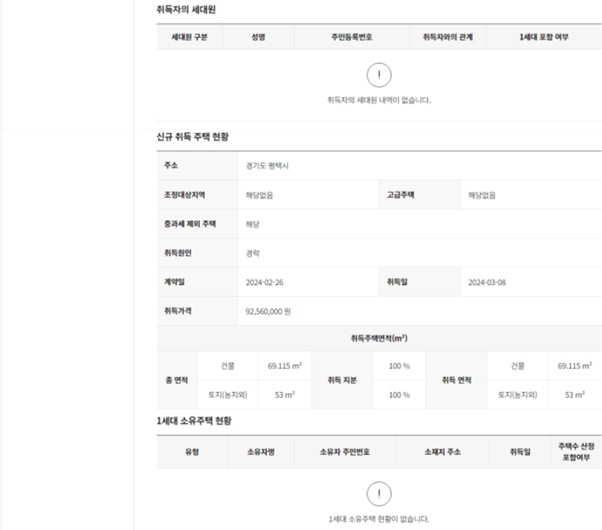Click the 중과세 제외 주택 label
The image size is (602, 530).
click(x=190, y=224)
